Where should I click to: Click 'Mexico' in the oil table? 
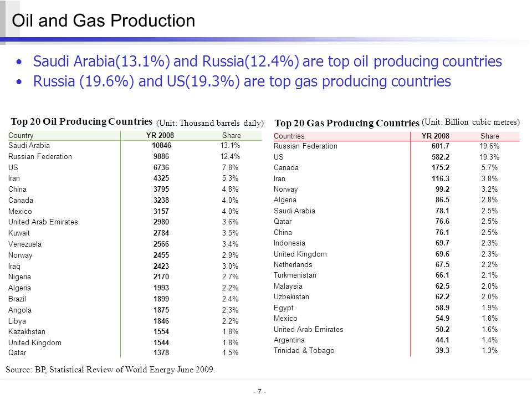coord(20,211)
